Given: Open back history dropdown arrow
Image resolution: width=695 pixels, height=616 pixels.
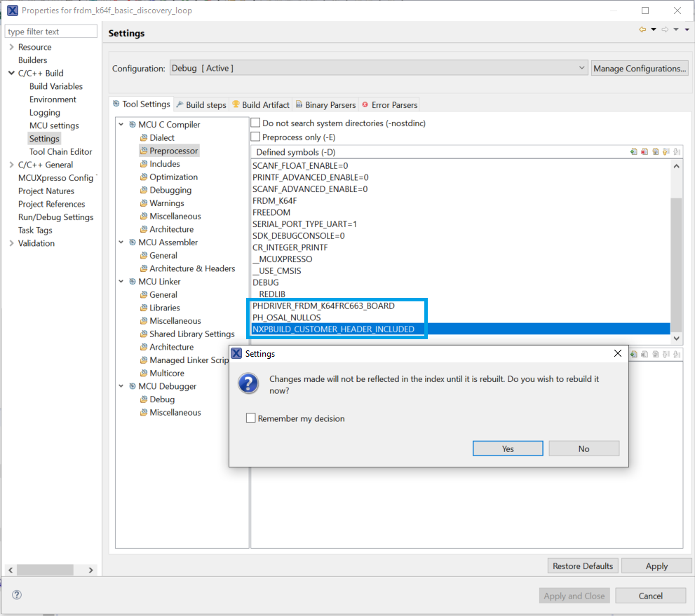Looking at the screenshot, I should pos(654,29).
